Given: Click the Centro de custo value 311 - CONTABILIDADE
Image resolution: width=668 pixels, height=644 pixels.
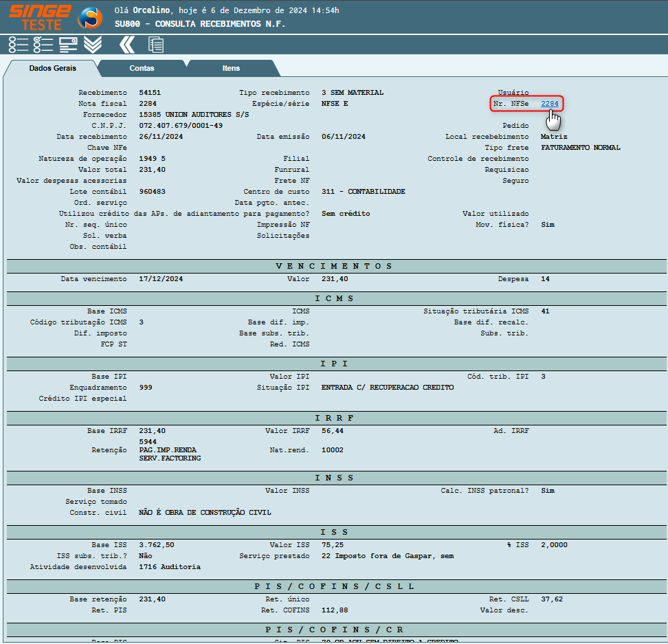Looking at the screenshot, I should click(x=363, y=192).
